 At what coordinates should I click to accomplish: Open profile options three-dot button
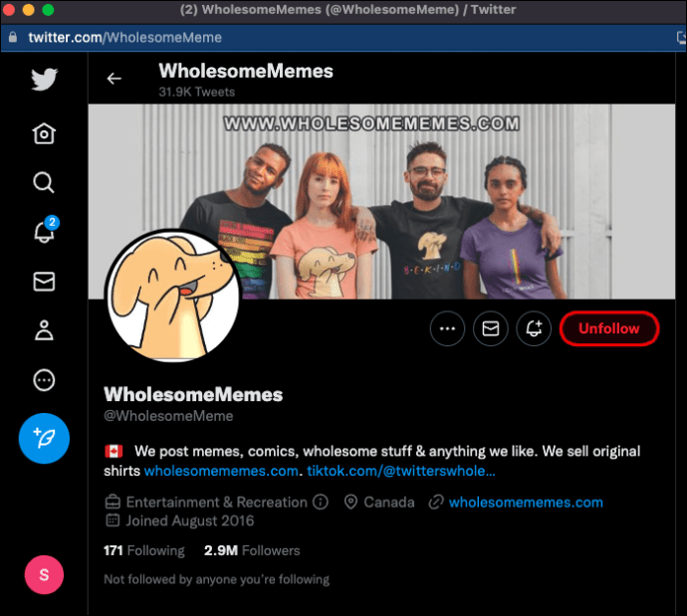click(x=447, y=328)
